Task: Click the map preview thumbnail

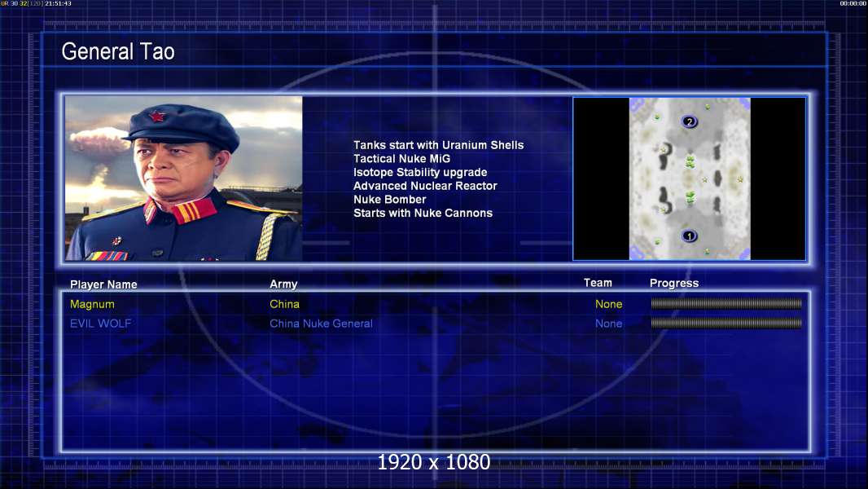Action: tap(689, 178)
